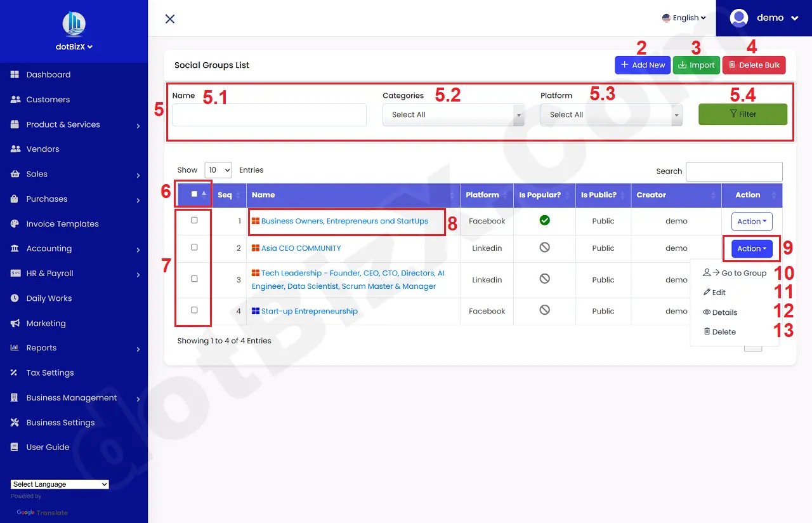Screen dimensions: 812x523
Task: Click the green Filter button
Action: click(742, 114)
